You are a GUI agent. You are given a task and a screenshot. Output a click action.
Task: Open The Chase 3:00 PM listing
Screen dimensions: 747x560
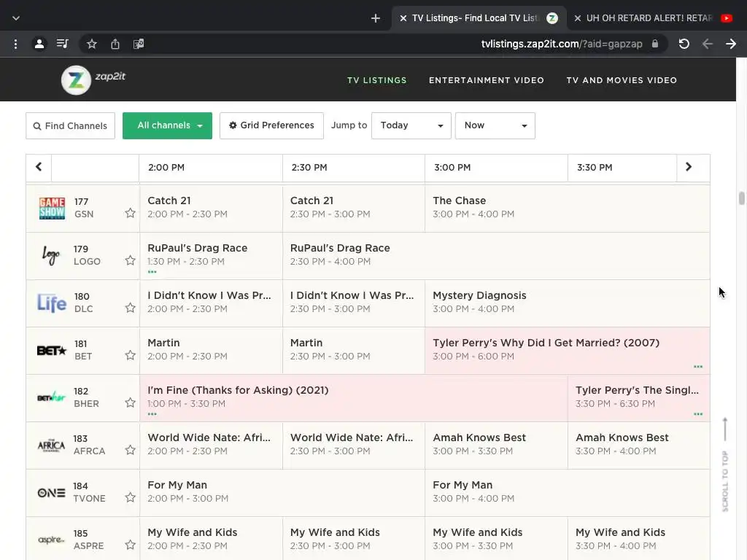(567, 208)
